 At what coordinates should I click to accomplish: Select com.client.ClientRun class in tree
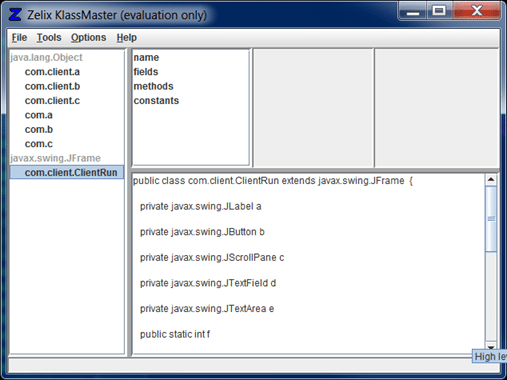pyautogui.click(x=67, y=172)
